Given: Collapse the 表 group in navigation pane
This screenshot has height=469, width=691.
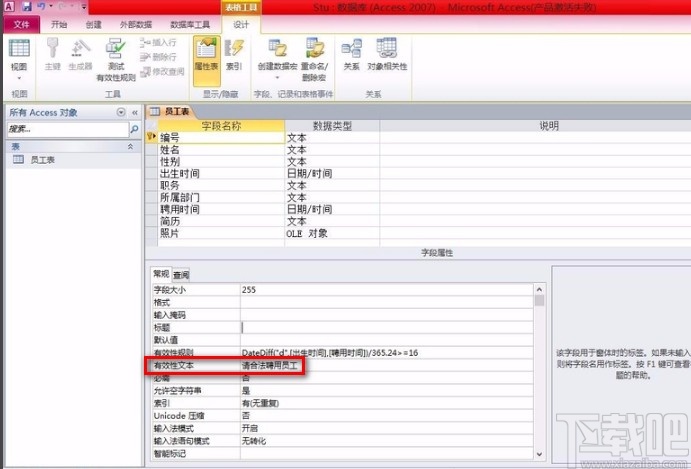Looking at the screenshot, I should (130, 146).
